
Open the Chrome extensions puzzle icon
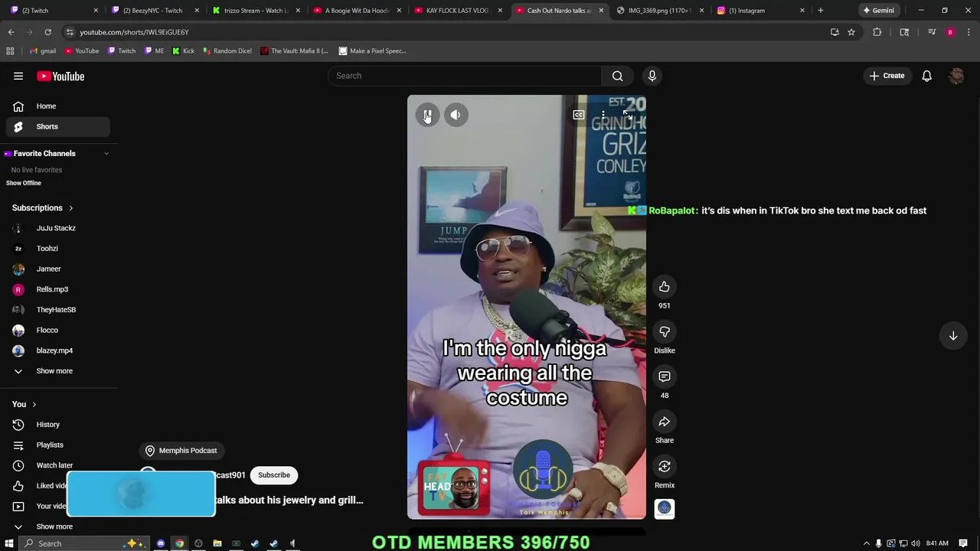point(877,32)
